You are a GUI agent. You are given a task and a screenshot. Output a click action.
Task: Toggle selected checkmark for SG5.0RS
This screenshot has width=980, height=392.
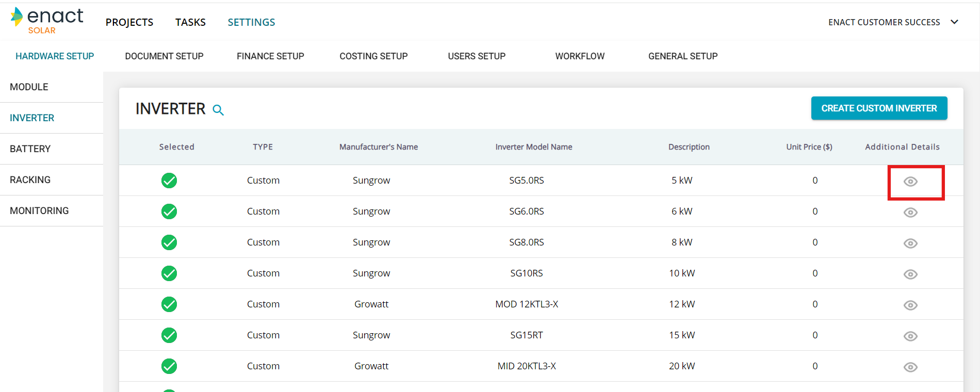(169, 181)
